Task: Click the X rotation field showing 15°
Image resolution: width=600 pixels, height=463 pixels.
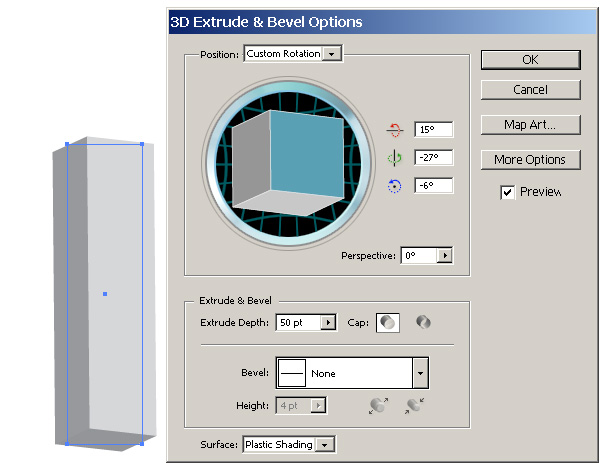Action: [434, 130]
